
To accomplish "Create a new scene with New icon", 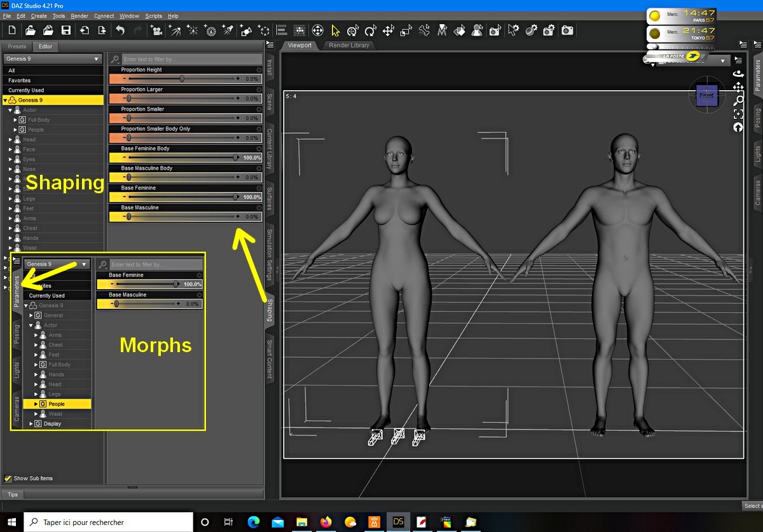I will coord(11,30).
